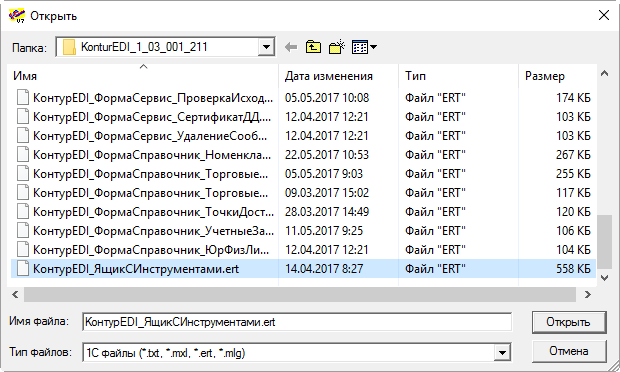Click the horizontal scrollbar thumb
This screenshot has width=620, height=372.
300,295
